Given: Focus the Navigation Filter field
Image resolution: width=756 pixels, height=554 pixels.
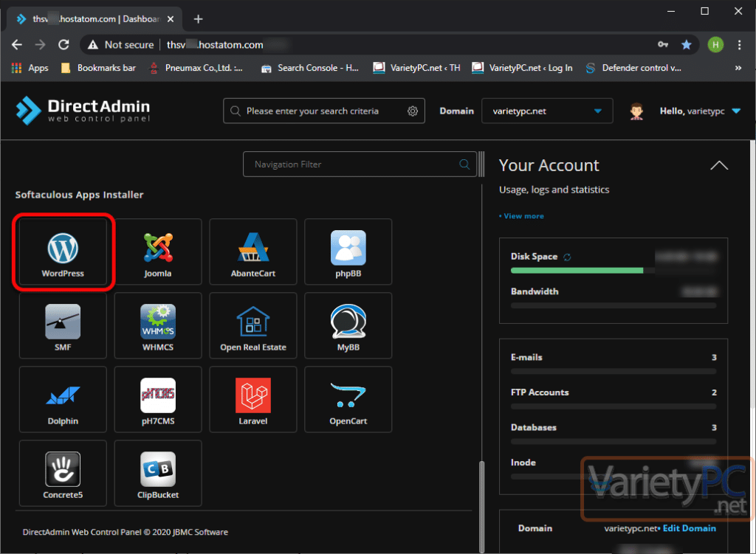Looking at the screenshot, I should [360, 165].
